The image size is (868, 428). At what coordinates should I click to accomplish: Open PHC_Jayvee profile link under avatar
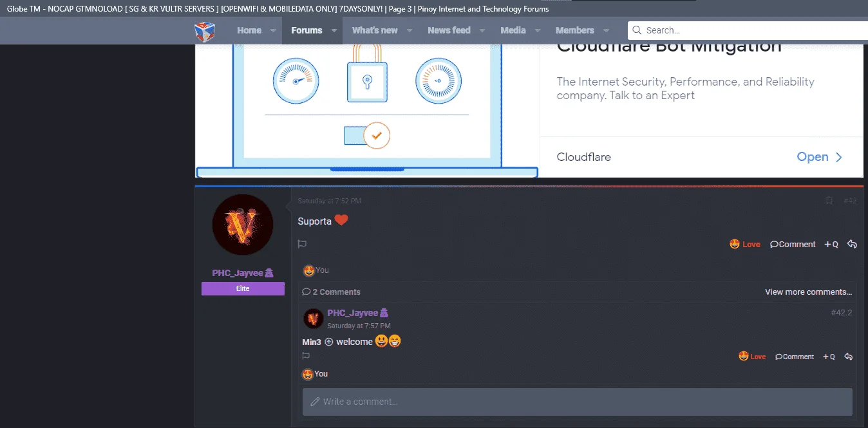coord(243,273)
